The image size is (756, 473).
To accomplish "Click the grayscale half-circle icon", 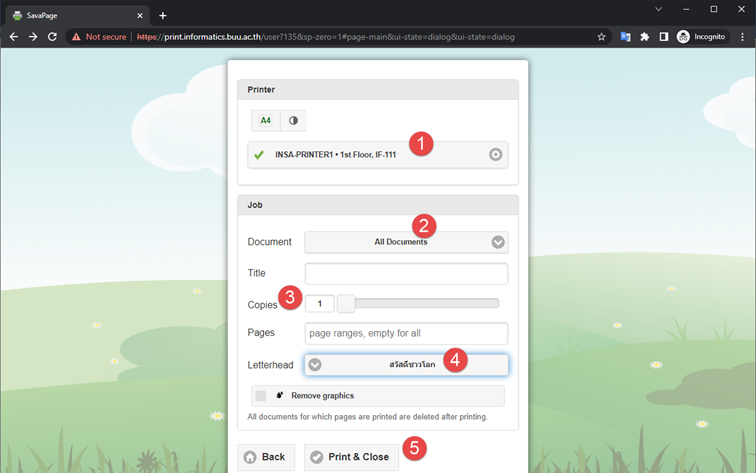I will (293, 121).
